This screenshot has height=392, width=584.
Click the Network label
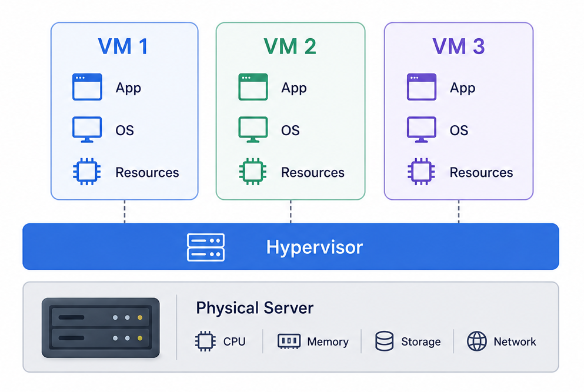click(515, 341)
